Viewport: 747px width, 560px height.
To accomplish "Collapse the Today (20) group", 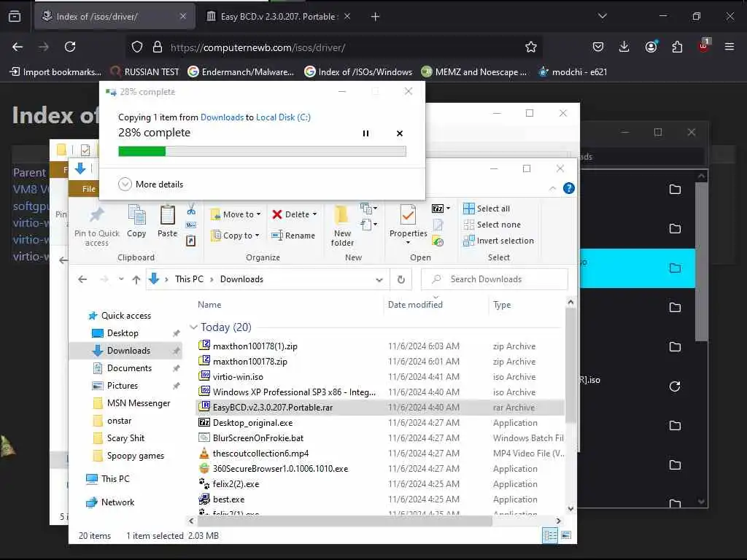I will (193, 327).
